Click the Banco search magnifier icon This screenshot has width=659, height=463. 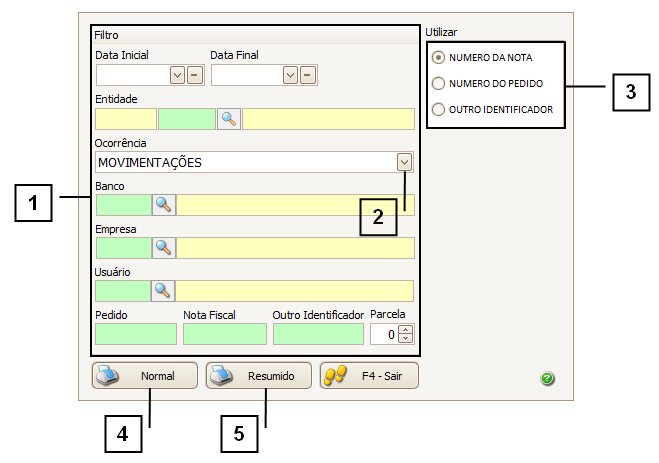point(163,205)
